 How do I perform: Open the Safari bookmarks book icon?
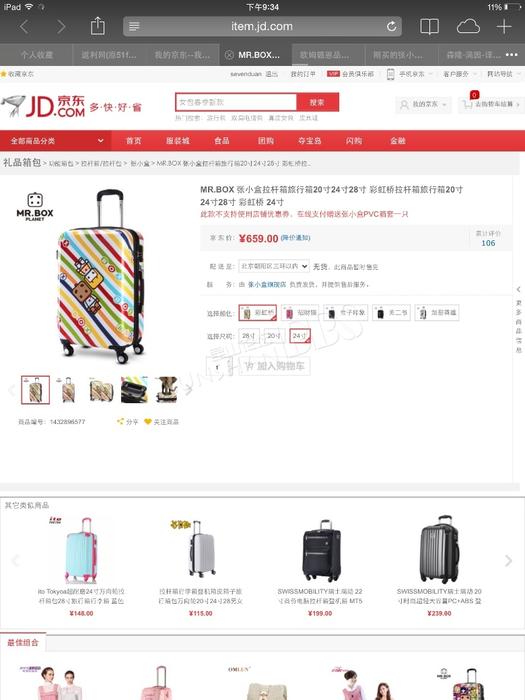pos(429,27)
